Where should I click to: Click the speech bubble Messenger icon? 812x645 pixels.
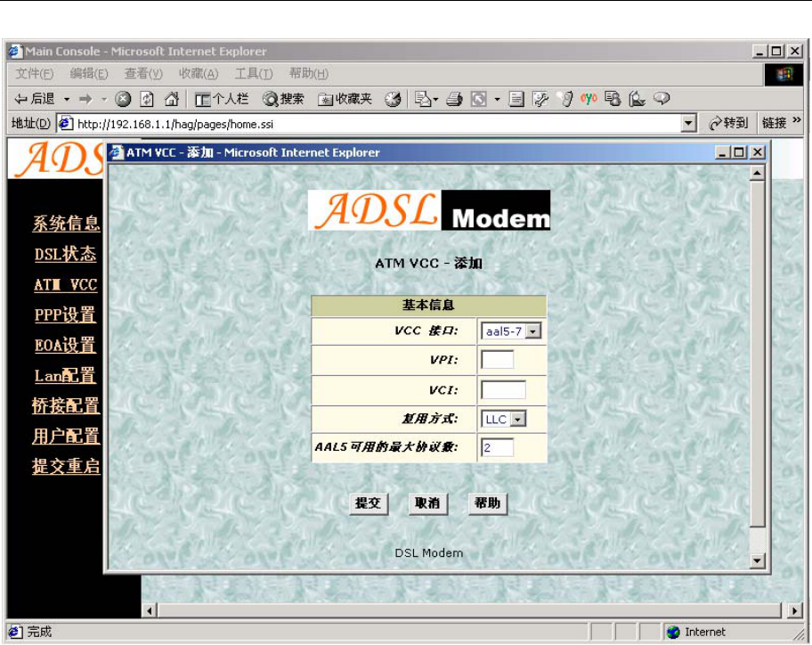point(662,98)
